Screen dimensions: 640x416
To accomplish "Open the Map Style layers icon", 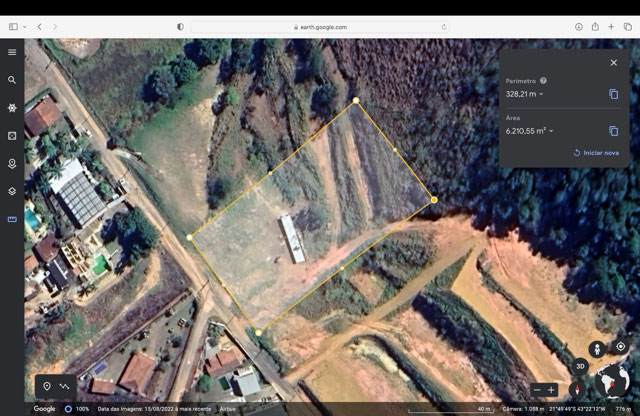I will point(12,191).
